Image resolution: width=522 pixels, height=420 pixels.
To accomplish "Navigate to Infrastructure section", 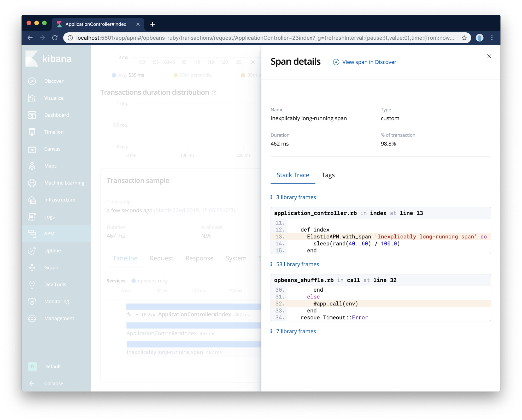I will coord(60,200).
